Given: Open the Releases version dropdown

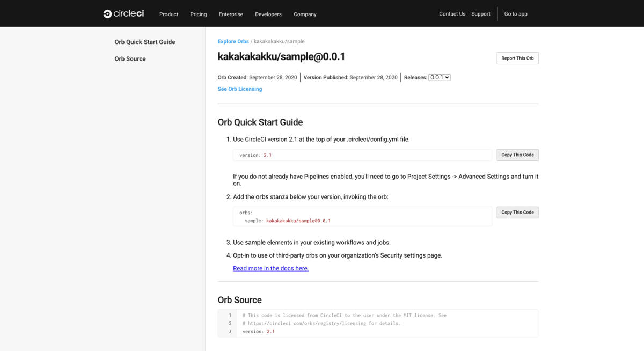Looking at the screenshot, I should pyautogui.click(x=440, y=77).
